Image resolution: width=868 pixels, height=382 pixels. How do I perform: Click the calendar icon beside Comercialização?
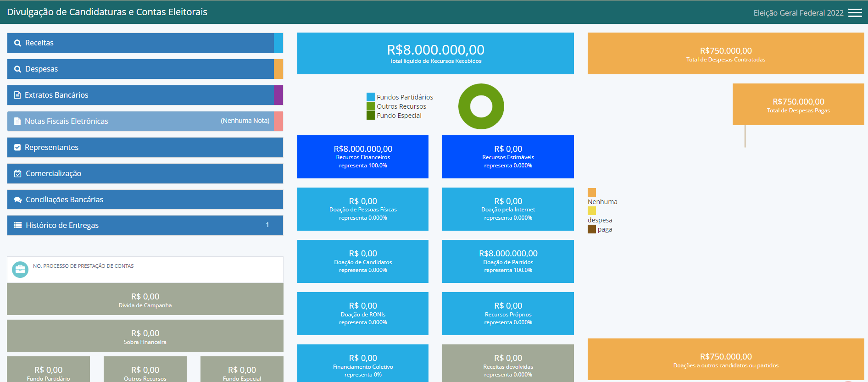click(x=18, y=174)
